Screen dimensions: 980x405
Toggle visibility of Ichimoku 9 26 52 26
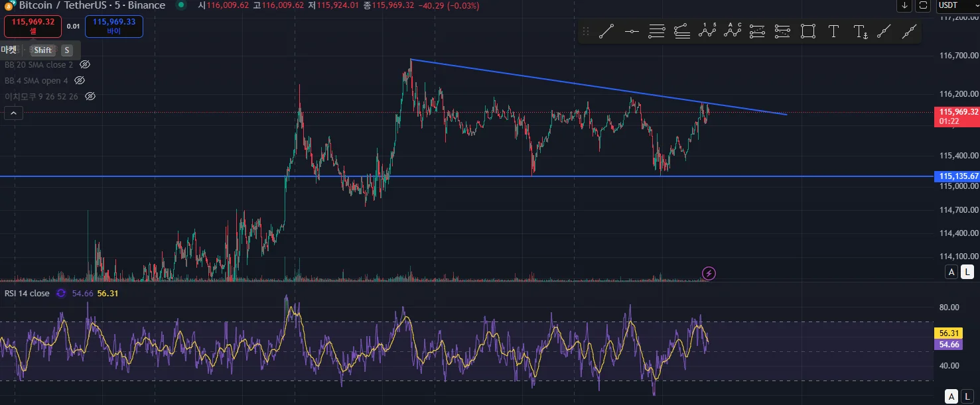(x=90, y=97)
